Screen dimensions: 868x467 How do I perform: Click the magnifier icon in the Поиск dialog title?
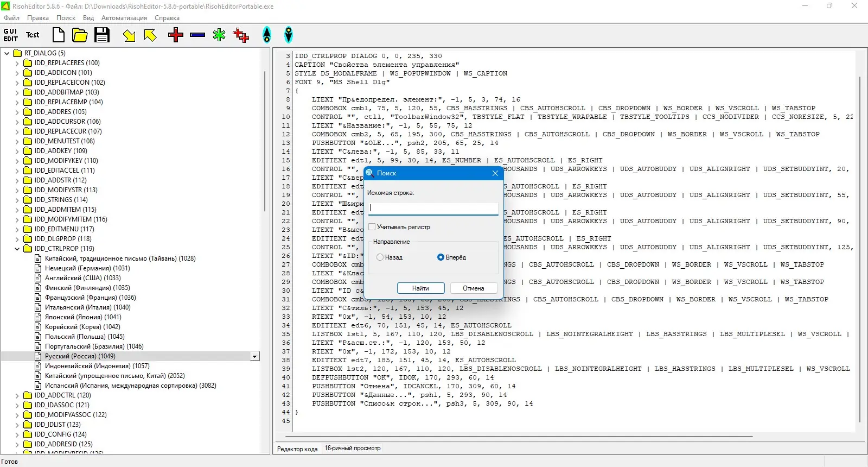click(x=370, y=173)
